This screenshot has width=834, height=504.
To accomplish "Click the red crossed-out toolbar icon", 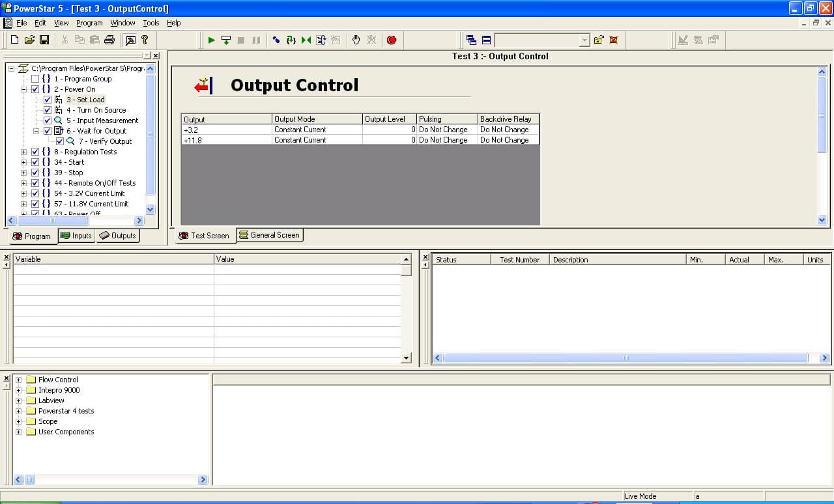I will 614,40.
